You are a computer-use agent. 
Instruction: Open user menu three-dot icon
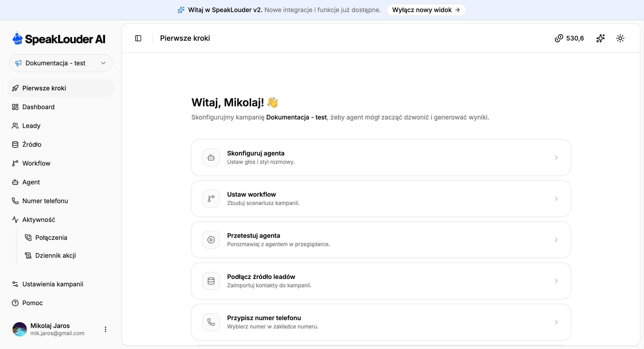click(x=106, y=329)
